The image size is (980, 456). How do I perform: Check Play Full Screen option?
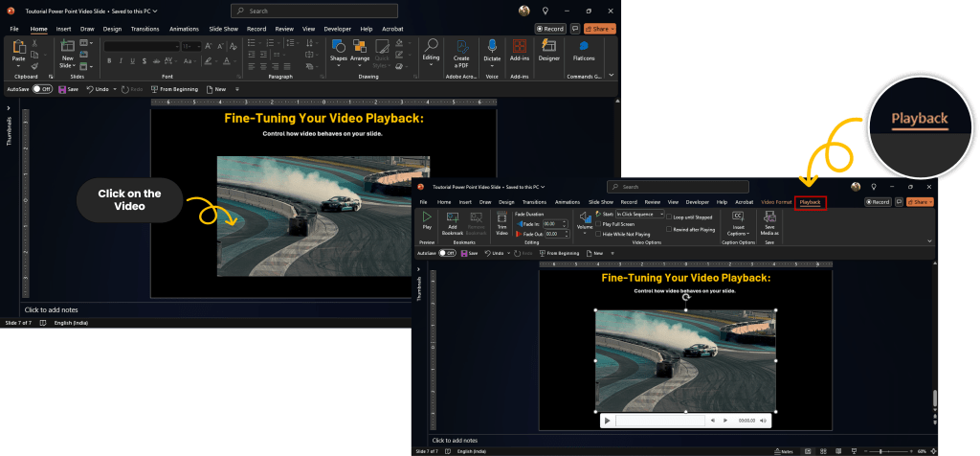tap(598, 224)
